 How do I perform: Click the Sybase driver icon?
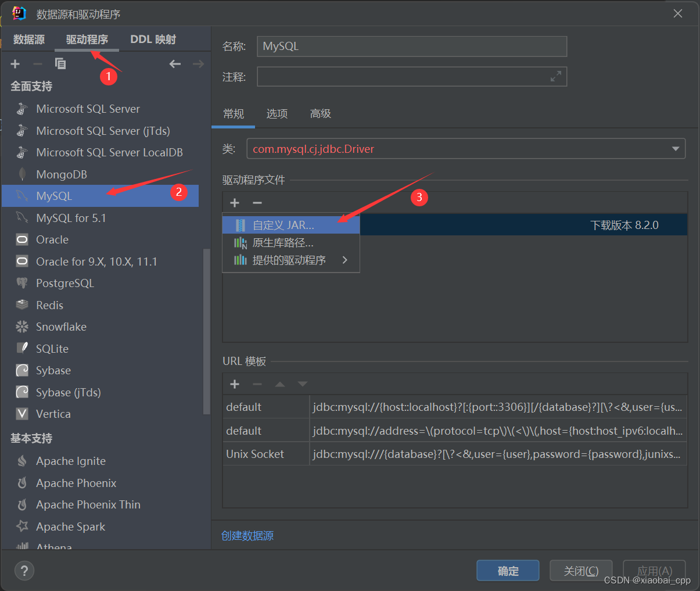click(x=22, y=370)
